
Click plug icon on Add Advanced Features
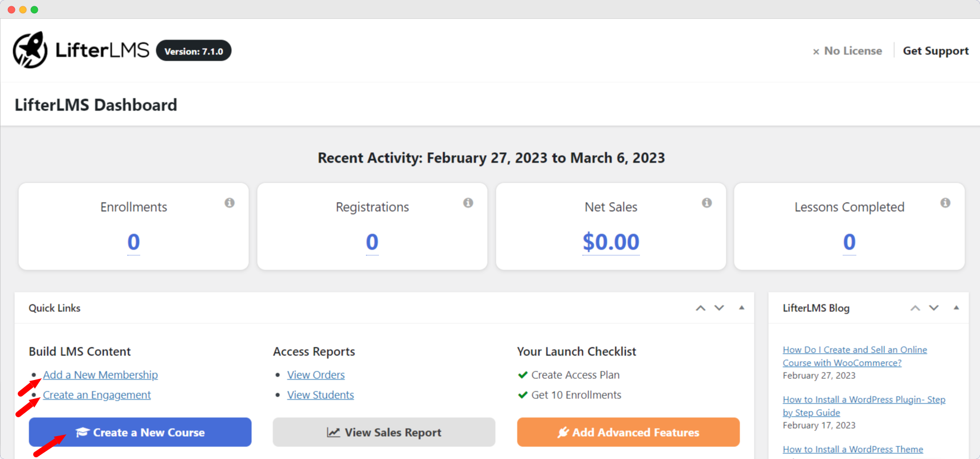[x=563, y=432]
